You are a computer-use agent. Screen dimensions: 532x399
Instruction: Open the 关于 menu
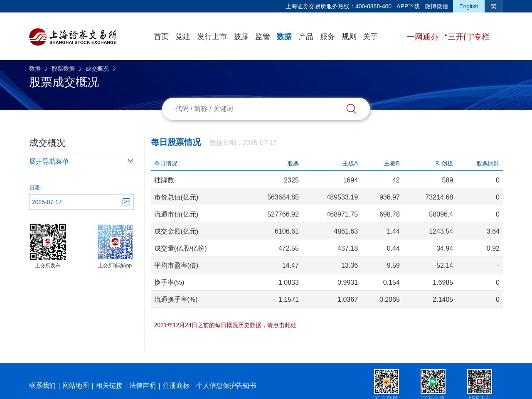[370, 37]
